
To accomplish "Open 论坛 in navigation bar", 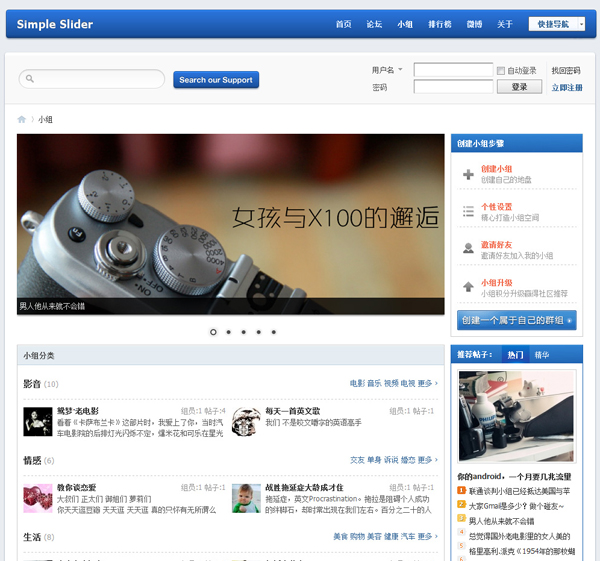I will coord(374,24).
